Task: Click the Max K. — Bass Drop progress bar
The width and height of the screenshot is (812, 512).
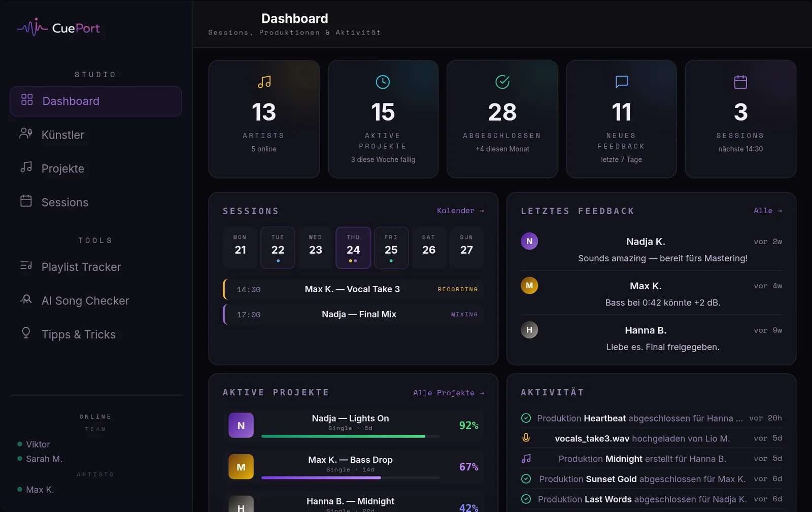Action: 350,477
